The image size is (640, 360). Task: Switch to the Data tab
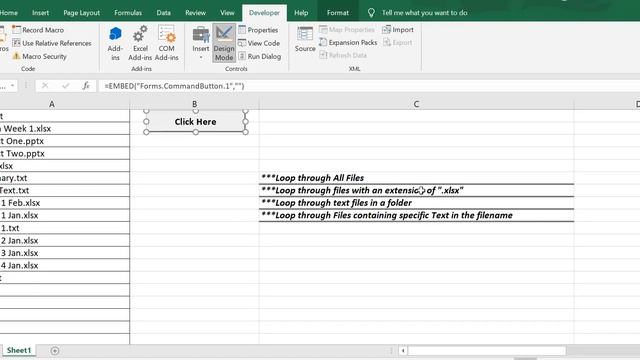pyautogui.click(x=163, y=13)
